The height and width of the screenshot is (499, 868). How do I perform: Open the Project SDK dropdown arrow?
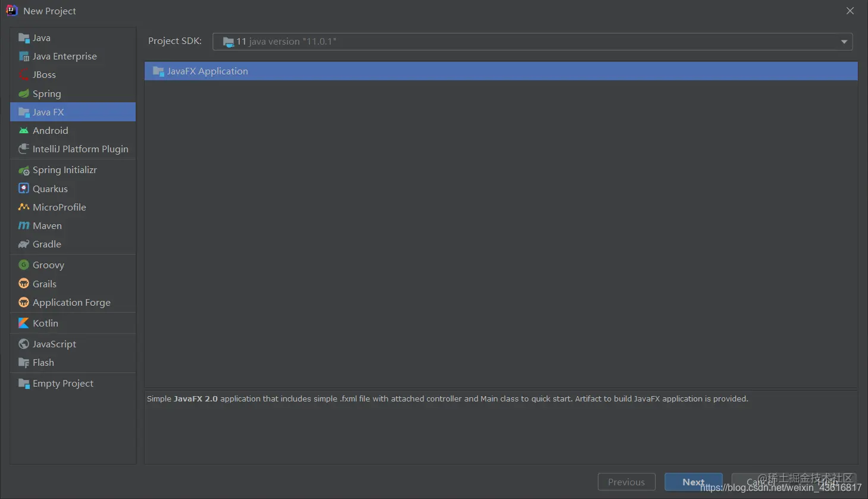pyautogui.click(x=844, y=42)
